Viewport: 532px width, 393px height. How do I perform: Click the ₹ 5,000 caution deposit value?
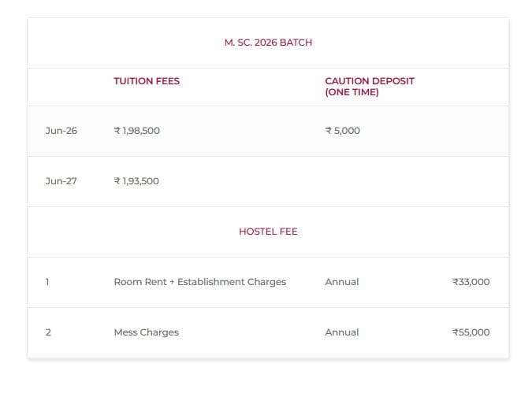(343, 131)
